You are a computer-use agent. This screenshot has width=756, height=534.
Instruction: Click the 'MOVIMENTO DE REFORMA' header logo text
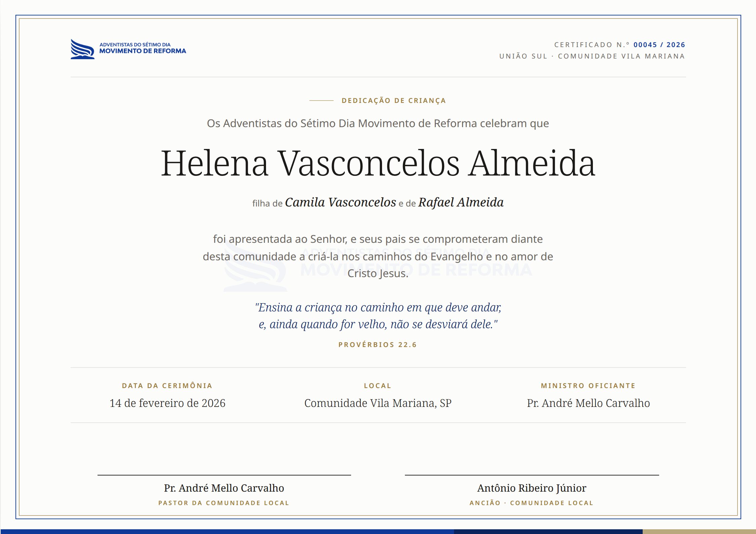click(143, 51)
